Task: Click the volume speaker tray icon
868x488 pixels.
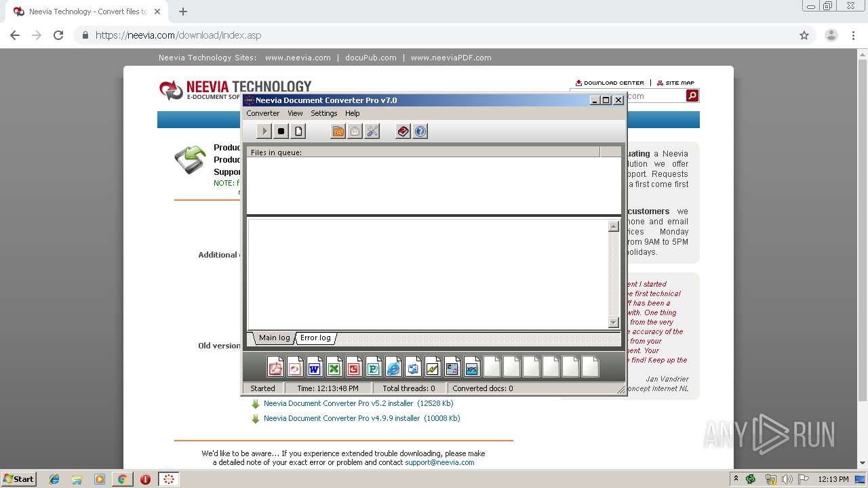Action: 787,479
